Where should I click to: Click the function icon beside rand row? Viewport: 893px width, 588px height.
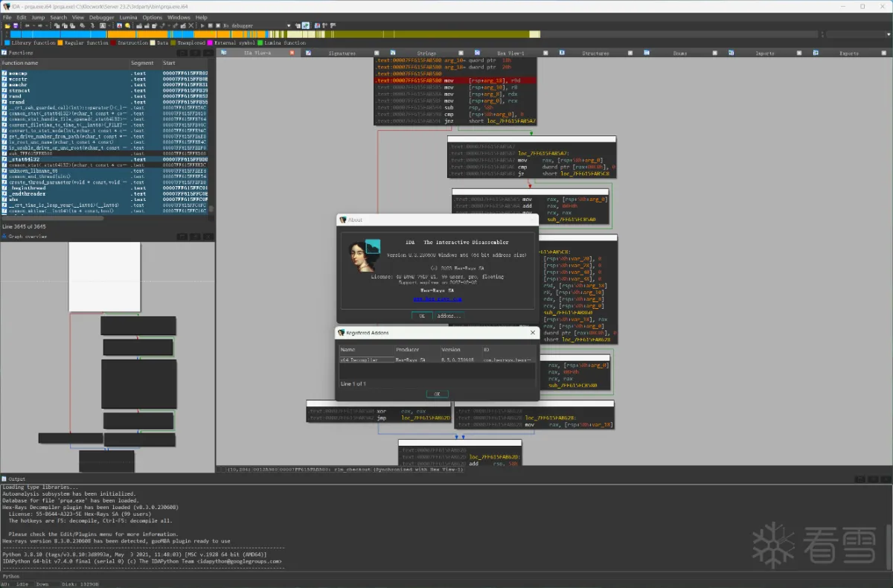click(x=4, y=97)
